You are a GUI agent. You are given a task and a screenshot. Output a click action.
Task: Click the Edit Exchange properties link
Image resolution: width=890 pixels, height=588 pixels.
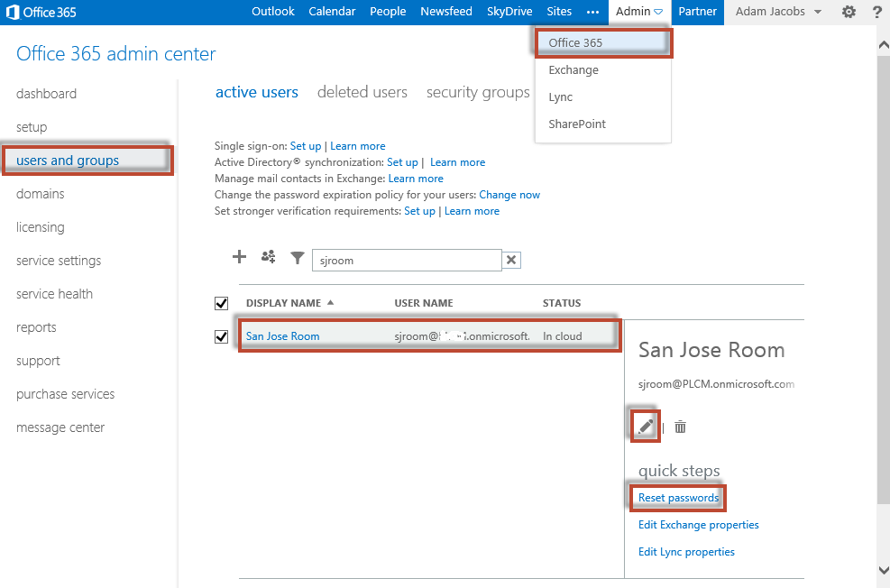coord(698,525)
